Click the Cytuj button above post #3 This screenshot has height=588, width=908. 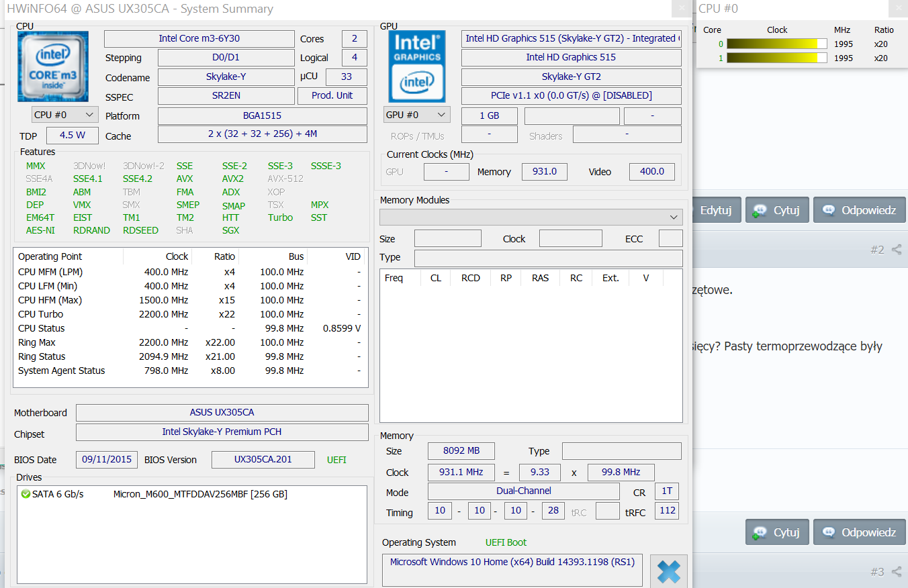coord(776,532)
